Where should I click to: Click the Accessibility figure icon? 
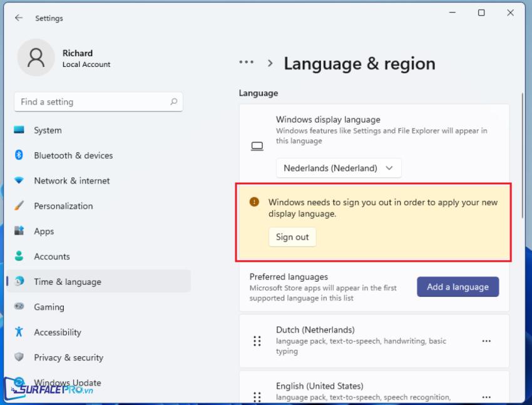pyautogui.click(x=19, y=331)
